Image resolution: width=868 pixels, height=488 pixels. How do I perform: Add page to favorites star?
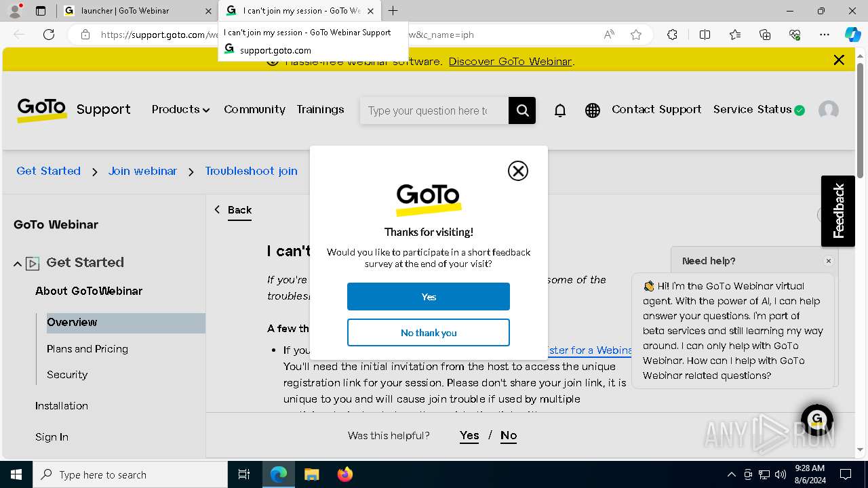tap(636, 35)
